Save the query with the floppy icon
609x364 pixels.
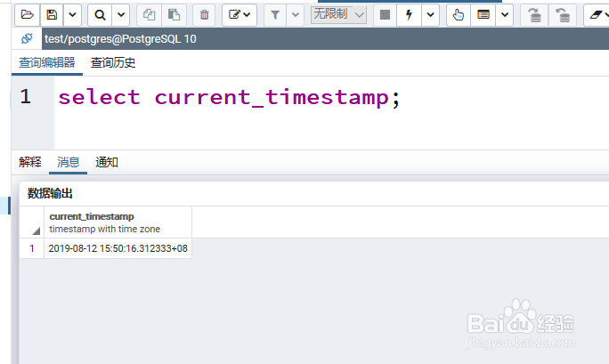click(x=52, y=15)
